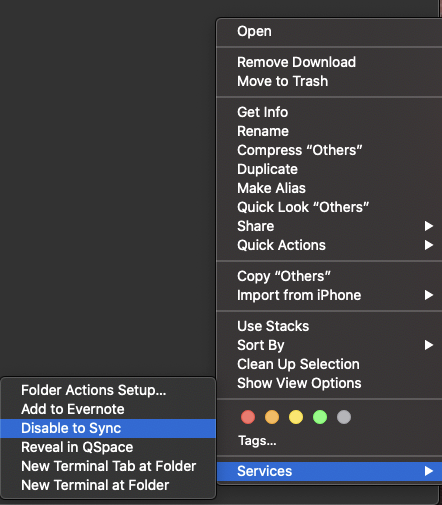Choose Reveal in QSpace
Viewport: 442px width, 505px height.
108,447
